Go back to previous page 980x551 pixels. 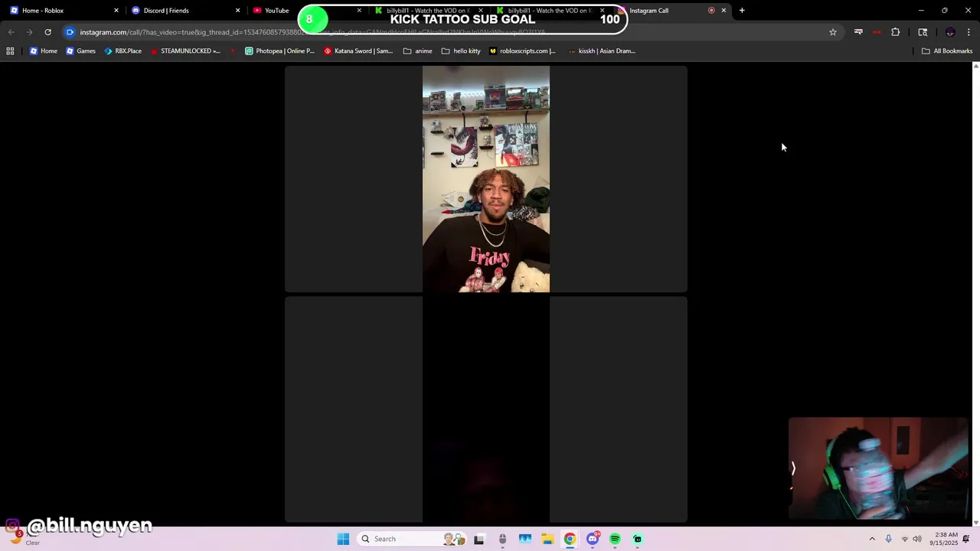[x=11, y=32]
